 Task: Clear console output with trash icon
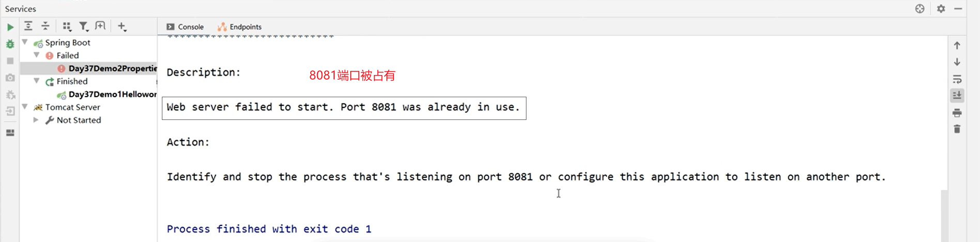[957, 129]
